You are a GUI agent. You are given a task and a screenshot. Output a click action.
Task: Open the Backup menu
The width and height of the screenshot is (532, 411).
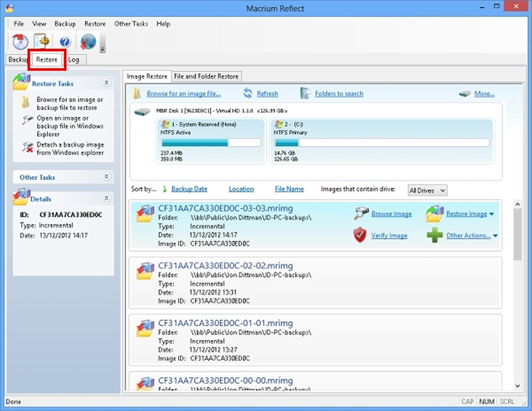click(x=65, y=24)
